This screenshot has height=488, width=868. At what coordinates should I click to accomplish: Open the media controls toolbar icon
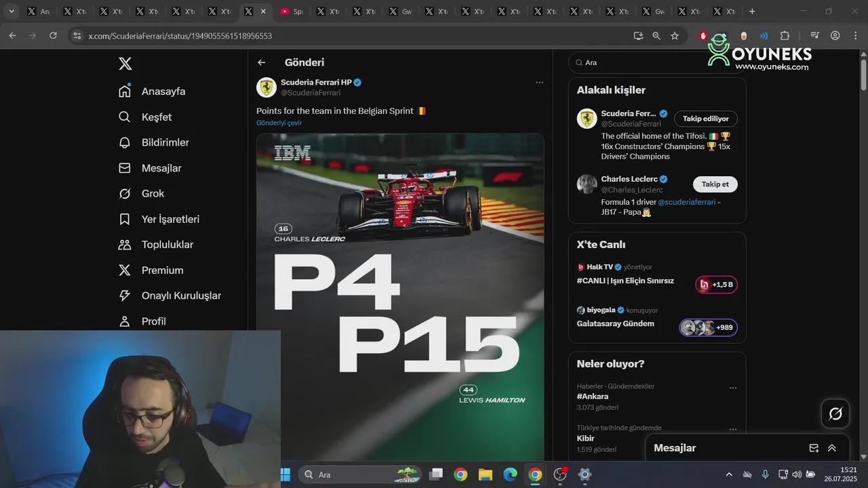[x=815, y=36]
